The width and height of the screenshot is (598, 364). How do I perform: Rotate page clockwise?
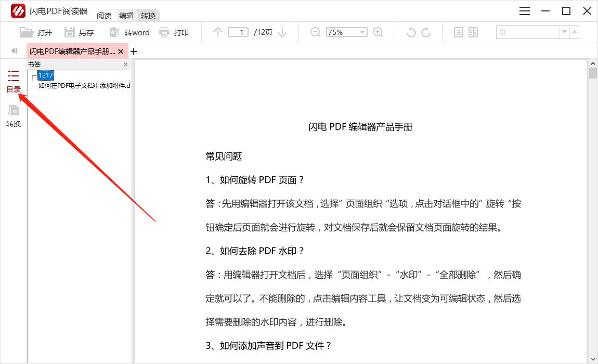click(x=426, y=32)
